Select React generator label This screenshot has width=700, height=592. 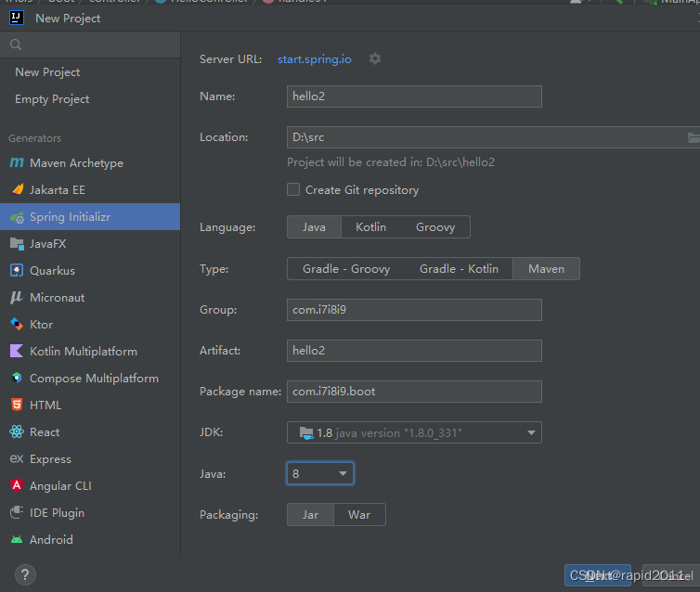point(45,431)
